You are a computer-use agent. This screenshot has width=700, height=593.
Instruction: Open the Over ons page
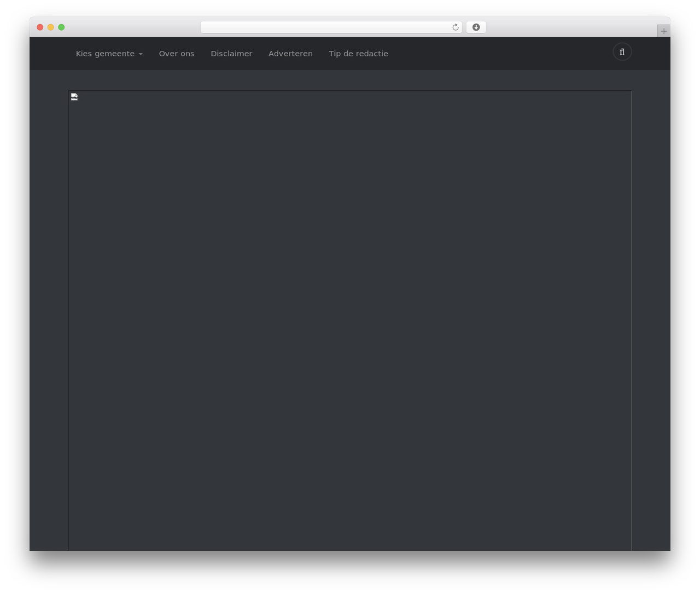coord(177,54)
